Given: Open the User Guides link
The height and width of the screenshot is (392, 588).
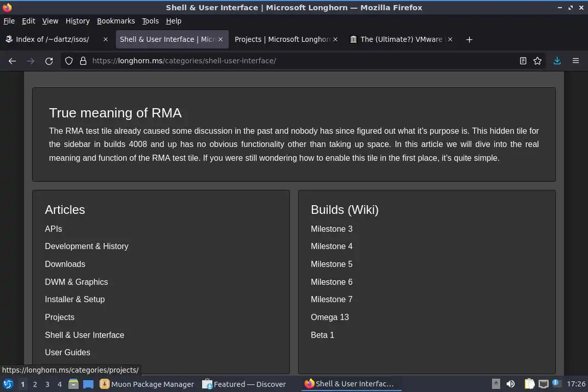Looking at the screenshot, I should coord(67,353).
